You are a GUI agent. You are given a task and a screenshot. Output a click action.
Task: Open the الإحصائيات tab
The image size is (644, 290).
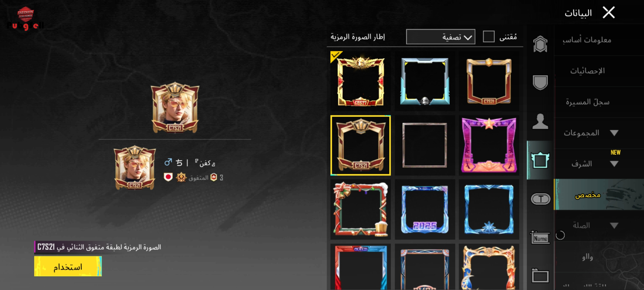[587, 71]
